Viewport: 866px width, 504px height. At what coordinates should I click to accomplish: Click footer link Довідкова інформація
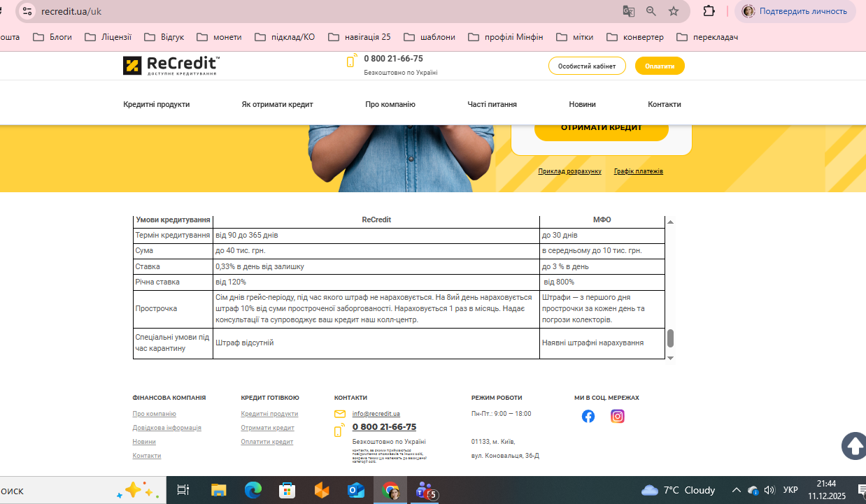pyautogui.click(x=167, y=428)
